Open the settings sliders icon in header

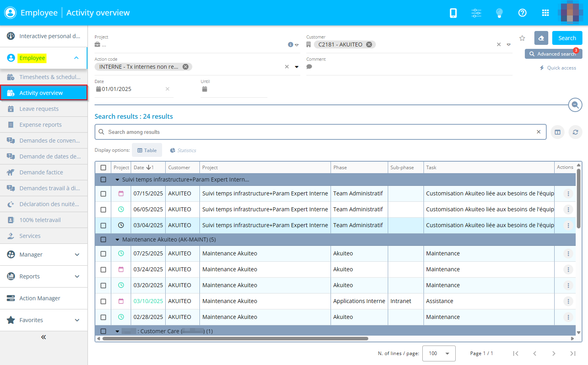pos(476,13)
